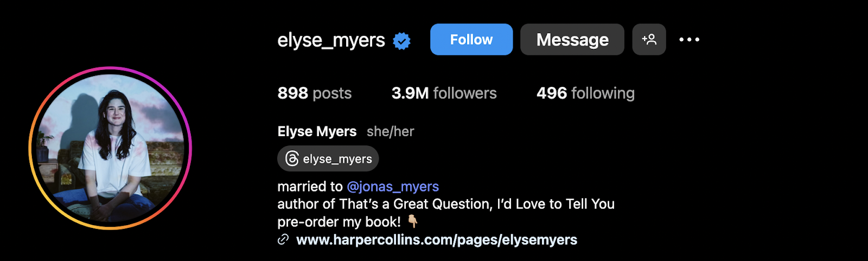The height and width of the screenshot is (261, 868).
Task: Open the elyse_myers Threads profile badge
Action: click(328, 158)
